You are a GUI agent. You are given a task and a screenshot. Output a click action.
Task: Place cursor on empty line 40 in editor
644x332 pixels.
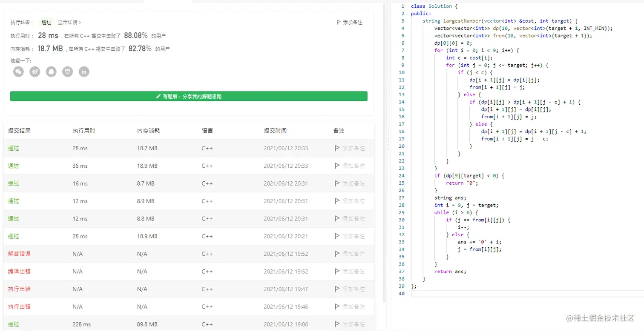(527, 294)
